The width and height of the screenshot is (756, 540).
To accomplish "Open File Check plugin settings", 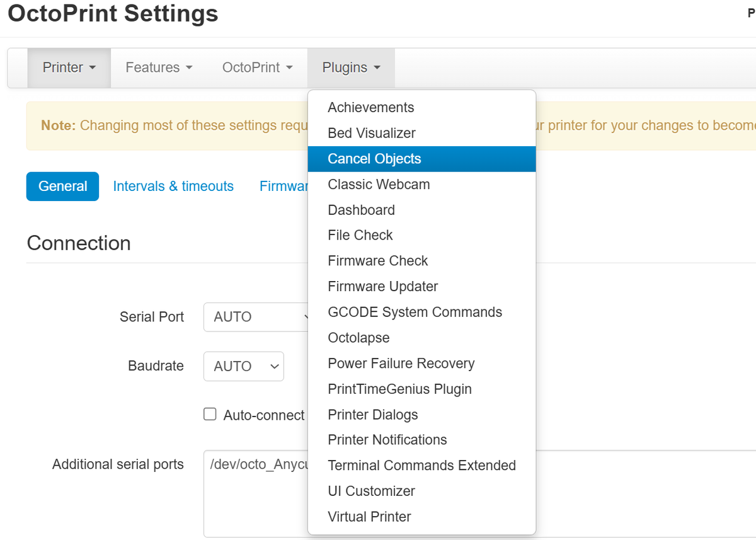I will coord(421,236).
